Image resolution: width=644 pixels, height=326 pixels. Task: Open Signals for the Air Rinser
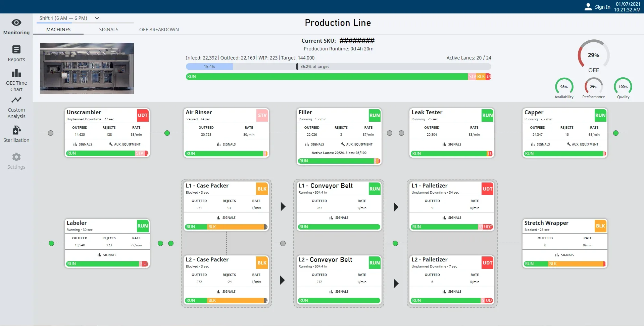(x=226, y=144)
